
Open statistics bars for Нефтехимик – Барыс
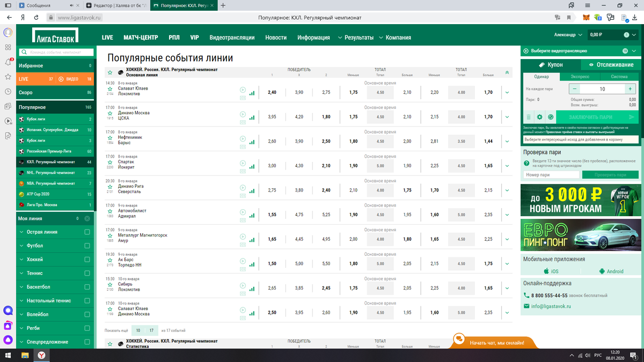click(x=252, y=142)
